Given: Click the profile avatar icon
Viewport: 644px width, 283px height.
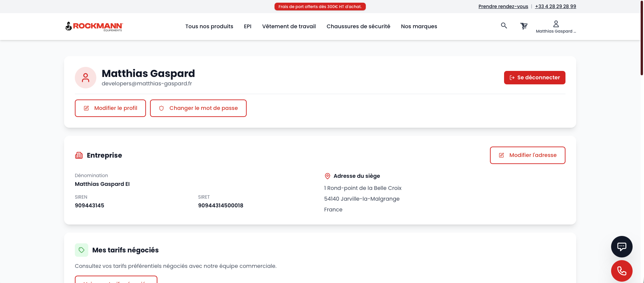Looking at the screenshot, I should (x=86, y=78).
